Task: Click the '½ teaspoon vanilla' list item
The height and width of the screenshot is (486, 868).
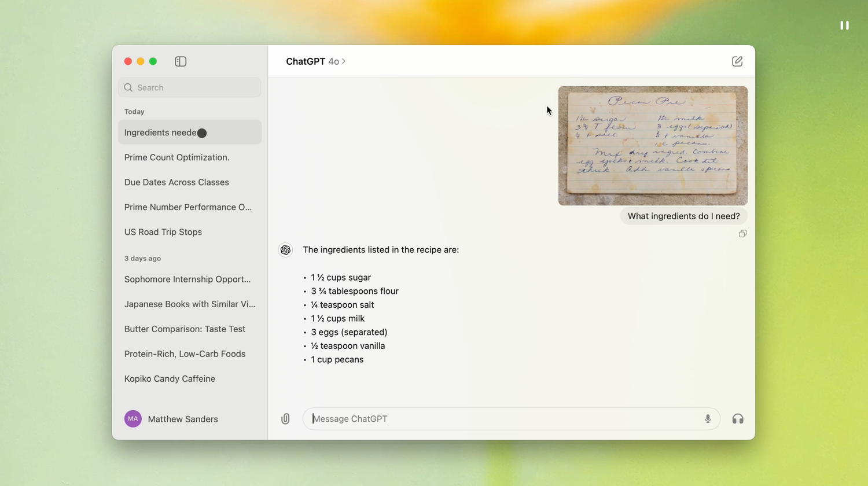Action: point(348,346)
